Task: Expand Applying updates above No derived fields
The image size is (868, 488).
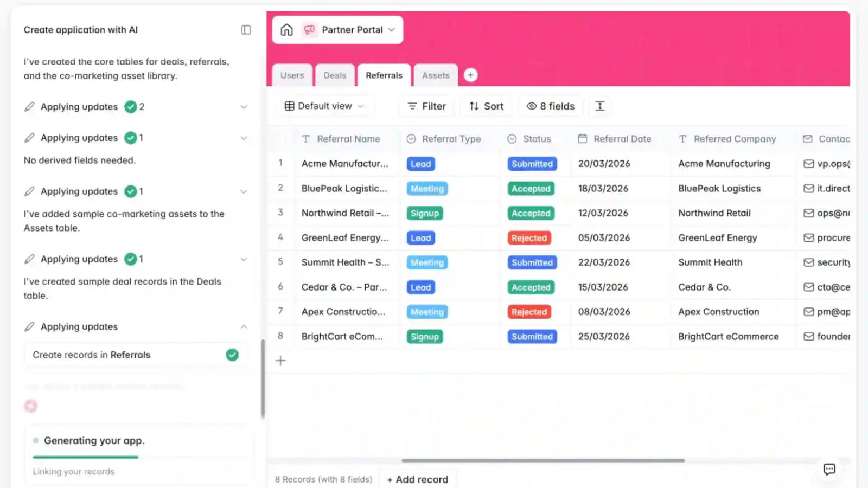Action: click(244, 138)
